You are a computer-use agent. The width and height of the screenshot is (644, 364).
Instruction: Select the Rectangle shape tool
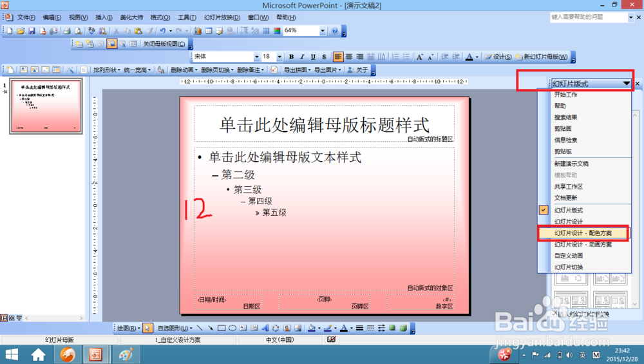[222, 328]
